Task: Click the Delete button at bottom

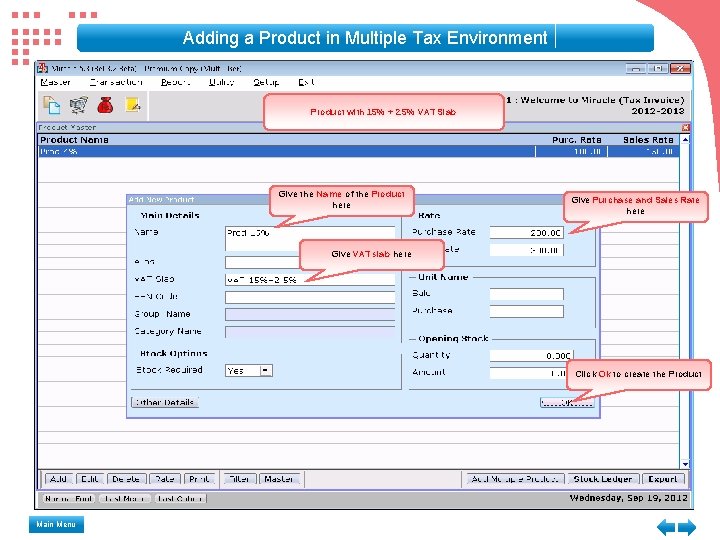Action: pos(126,479)
